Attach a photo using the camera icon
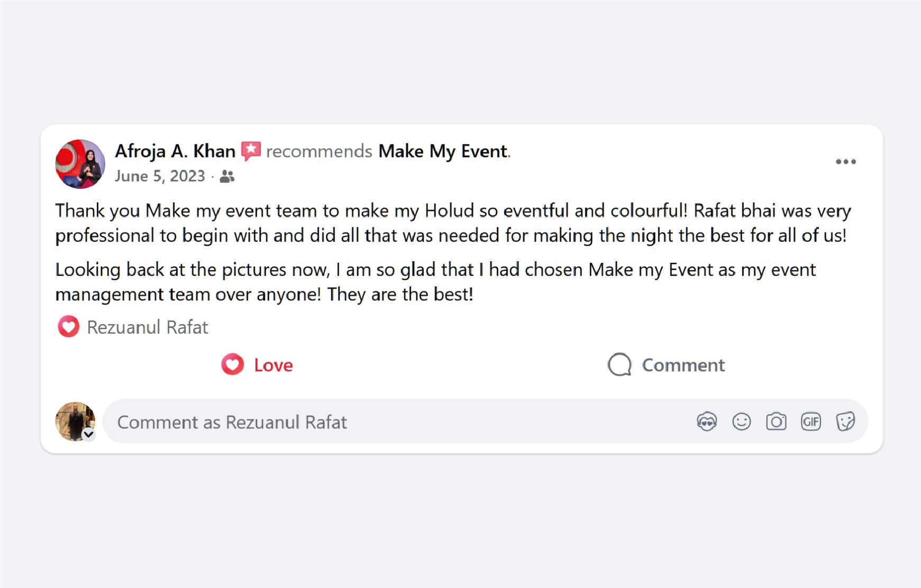This screenshot has width=921, height=588. 776,421
